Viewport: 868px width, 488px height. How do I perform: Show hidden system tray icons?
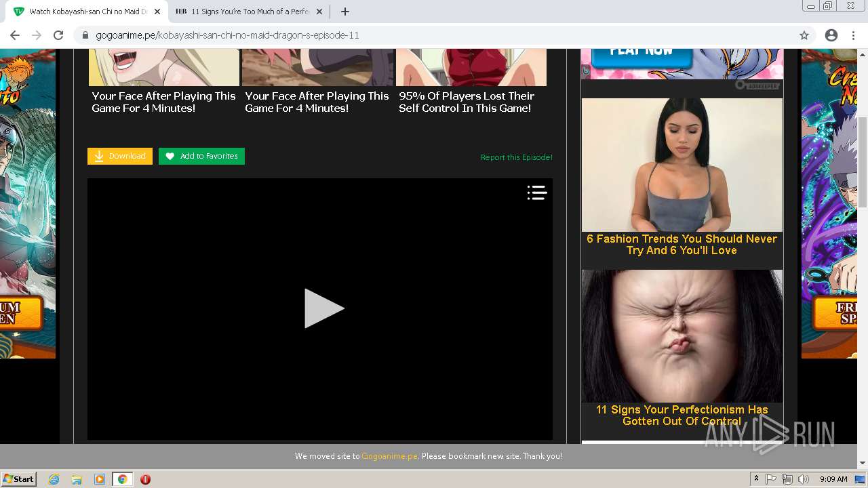click(x=756, y=479)
